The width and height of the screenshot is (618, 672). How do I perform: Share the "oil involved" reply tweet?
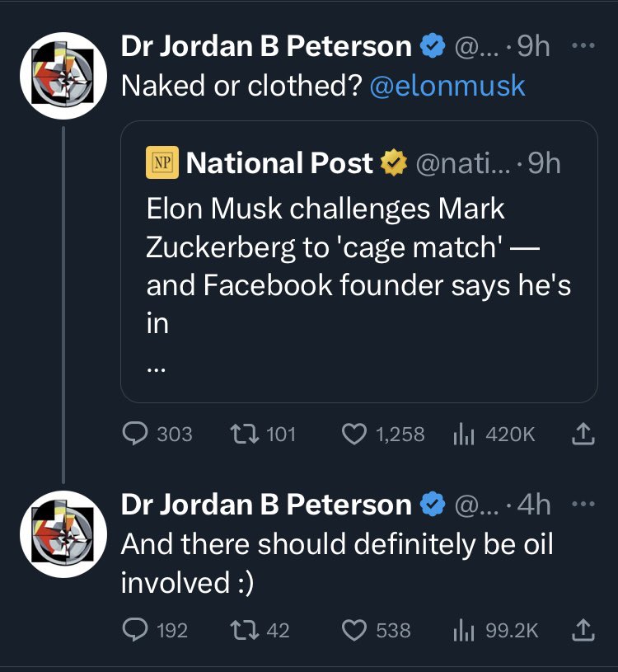tap(583, 630)
